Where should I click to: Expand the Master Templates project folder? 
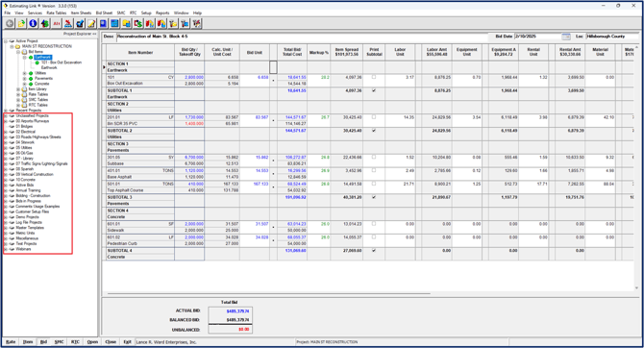(6, 228)
